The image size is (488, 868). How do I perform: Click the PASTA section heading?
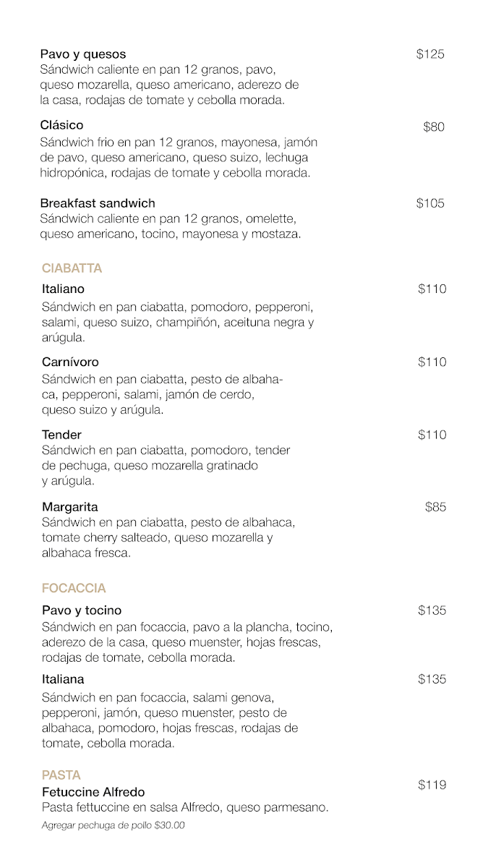click(x=61, y=775)
